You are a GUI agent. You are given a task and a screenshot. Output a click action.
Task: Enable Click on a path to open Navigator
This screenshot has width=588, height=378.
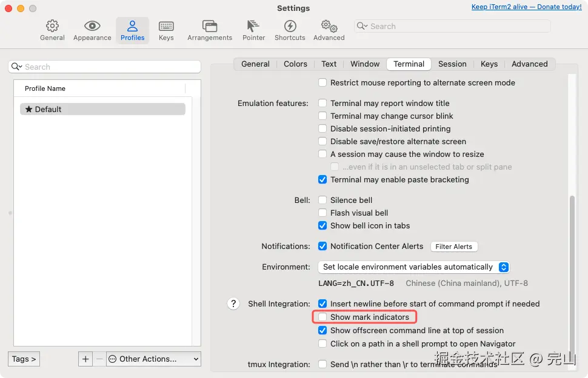point(322,343)
